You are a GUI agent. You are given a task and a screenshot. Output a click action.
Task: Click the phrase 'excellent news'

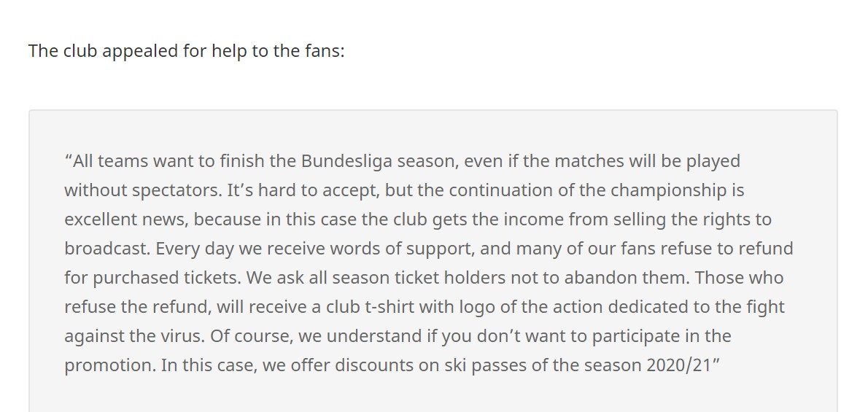[128, 219]
